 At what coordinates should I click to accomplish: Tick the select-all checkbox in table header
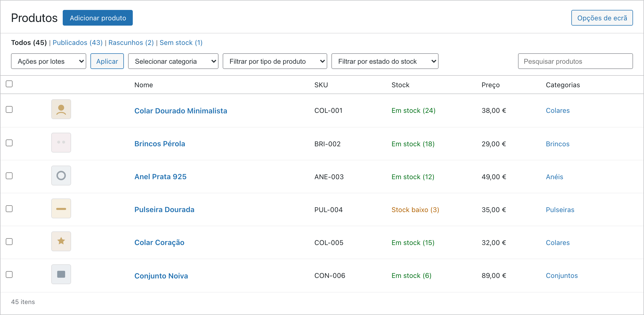9,84
